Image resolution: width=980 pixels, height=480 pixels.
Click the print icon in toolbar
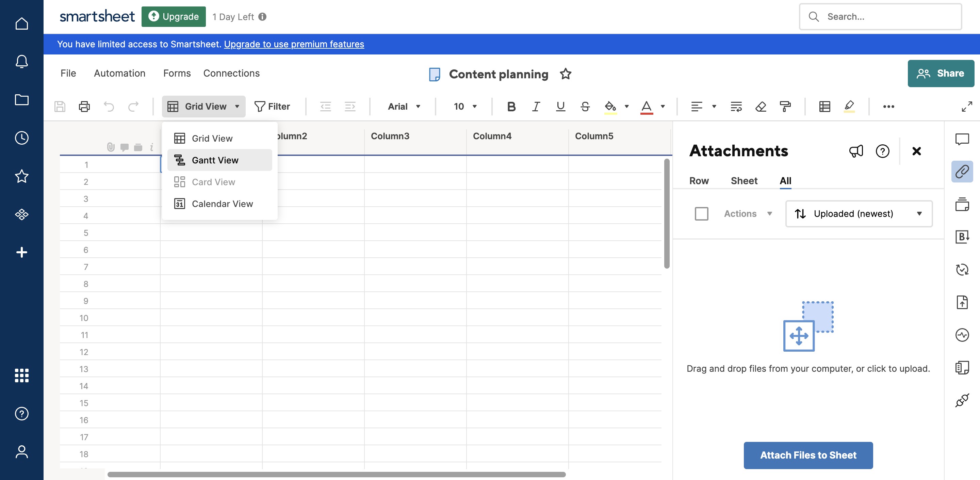coord(84,107)
